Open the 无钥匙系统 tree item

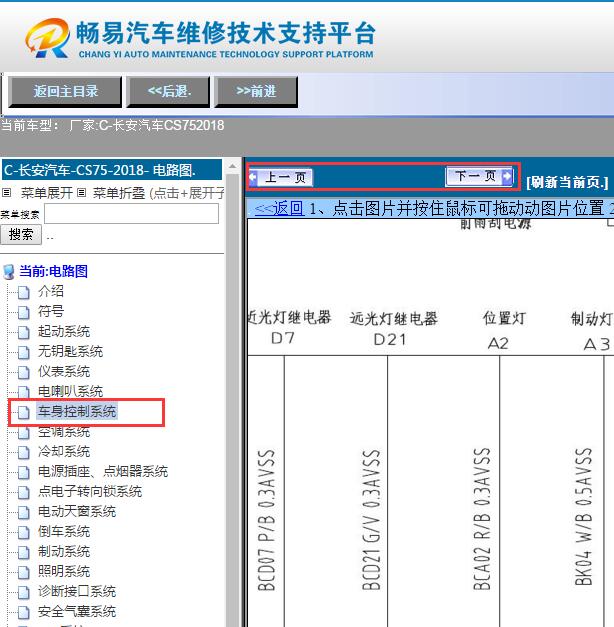70,351
